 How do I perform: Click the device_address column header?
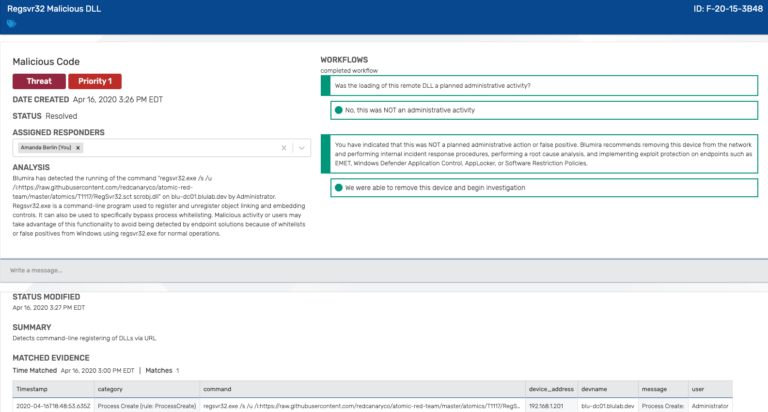click(x=552, y=389)
